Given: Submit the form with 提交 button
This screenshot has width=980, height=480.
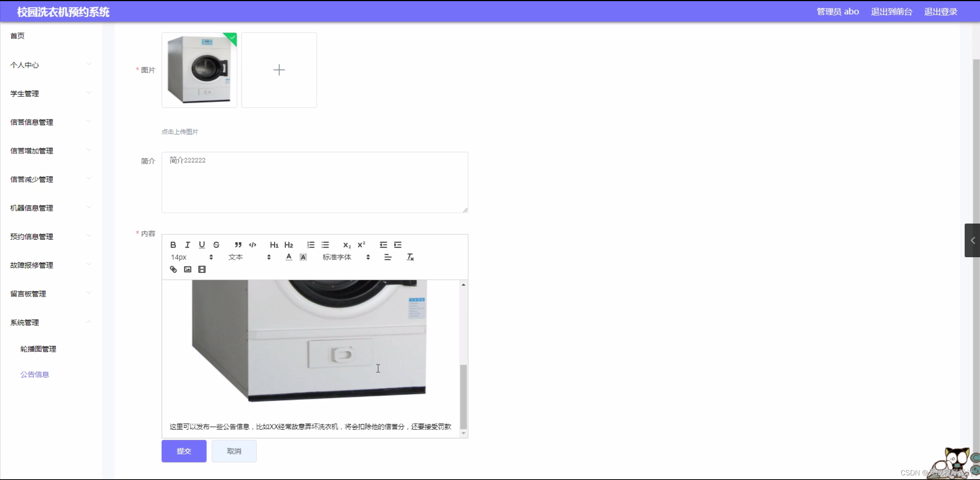Looking at the screenshot, I should [184, 451].
